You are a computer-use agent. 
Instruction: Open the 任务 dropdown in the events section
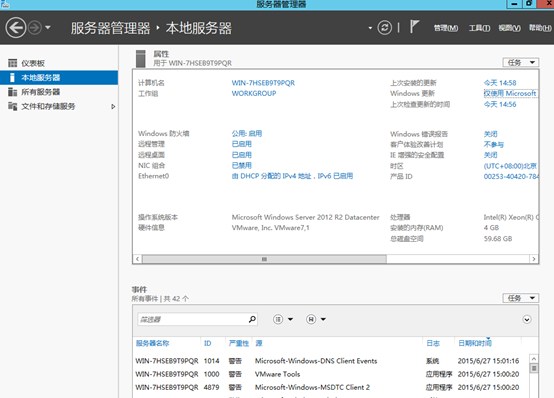click(521, 298)
